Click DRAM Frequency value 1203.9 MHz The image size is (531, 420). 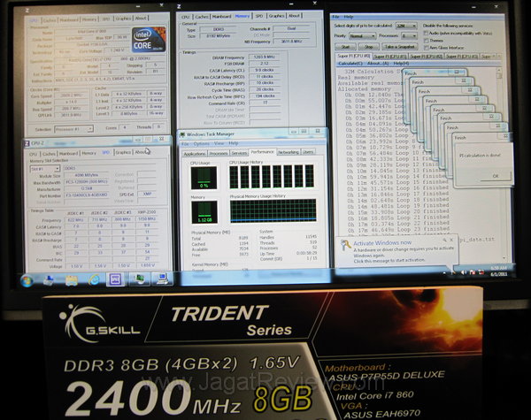[265, 57]
